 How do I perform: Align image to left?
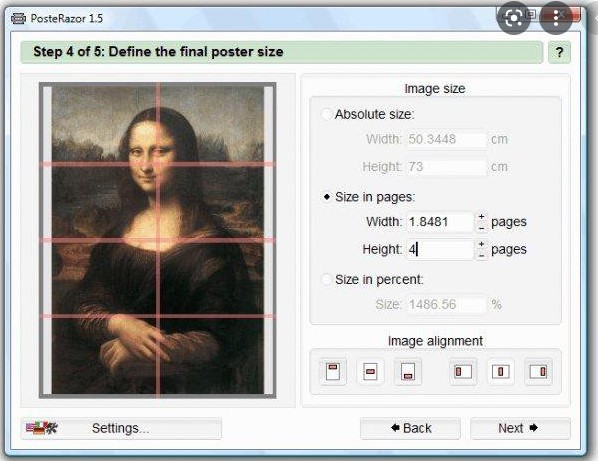tap(463, 371)
